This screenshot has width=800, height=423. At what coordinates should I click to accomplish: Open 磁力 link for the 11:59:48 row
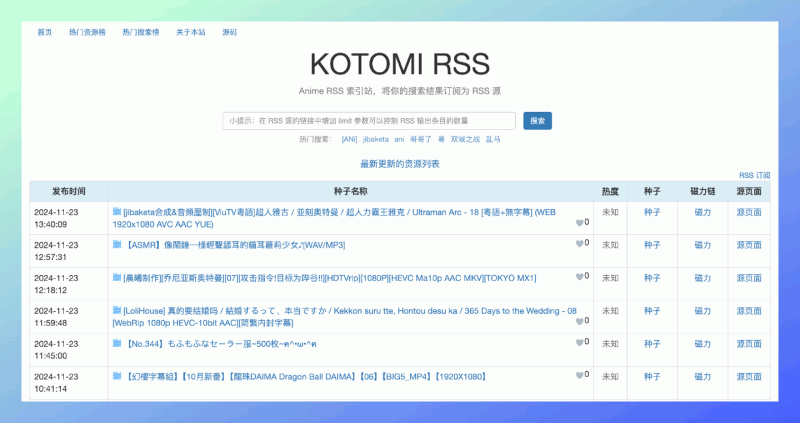click(x=703, y=311)
